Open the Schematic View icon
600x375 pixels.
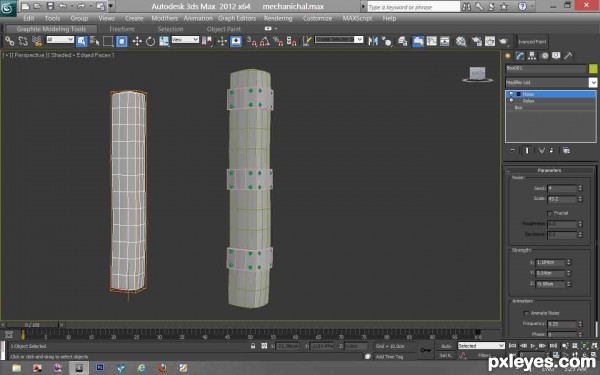445,41
